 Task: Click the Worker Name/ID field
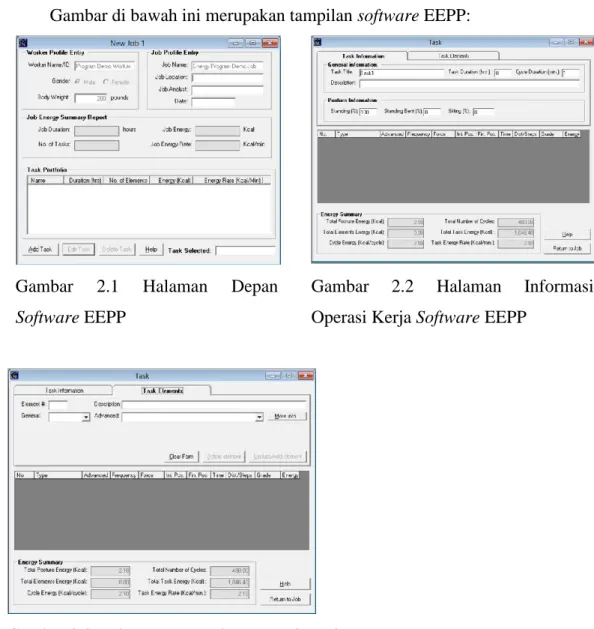tap(104, 66)
